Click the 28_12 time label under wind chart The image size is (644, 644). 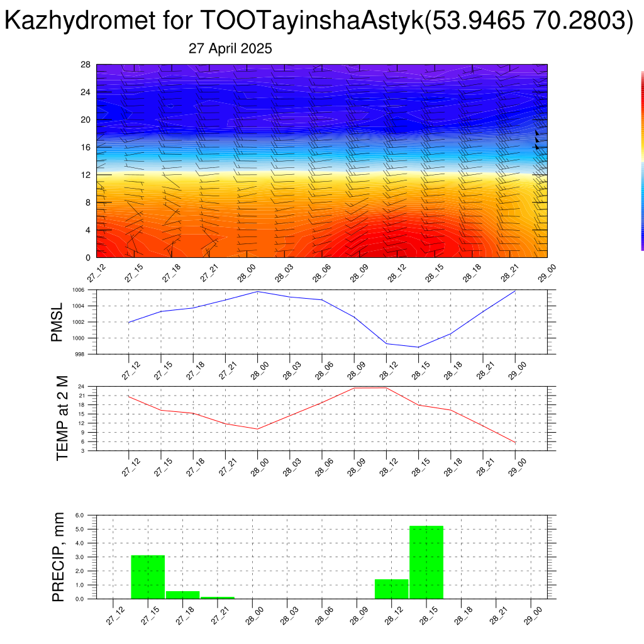[397, 273]
